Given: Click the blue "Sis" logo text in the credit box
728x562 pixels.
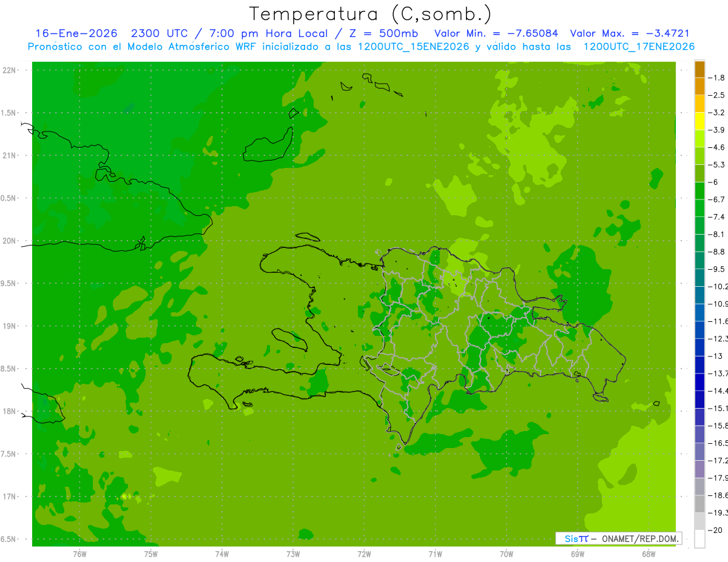Looking at the screenshot, I should [x=571, y=538].
